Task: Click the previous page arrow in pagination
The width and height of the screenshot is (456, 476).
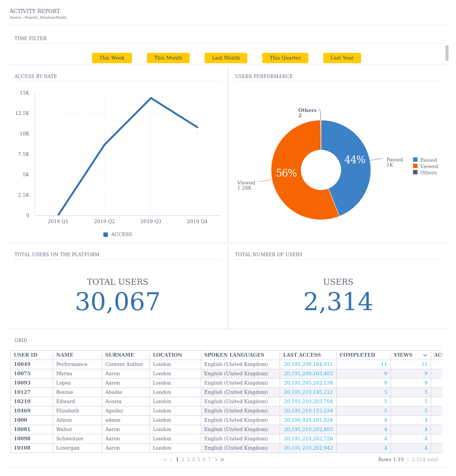Action: tap(171, 460)
